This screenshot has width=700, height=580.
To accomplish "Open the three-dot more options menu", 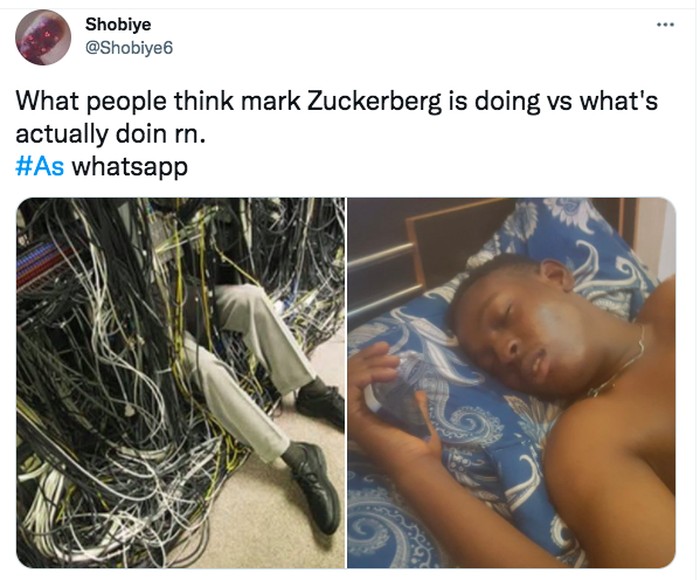I will 665,25.
